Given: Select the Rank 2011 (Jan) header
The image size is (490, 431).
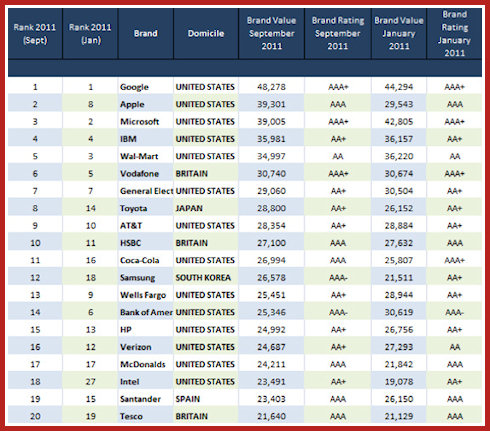Looking at the screenshot, I should point(90,34).
